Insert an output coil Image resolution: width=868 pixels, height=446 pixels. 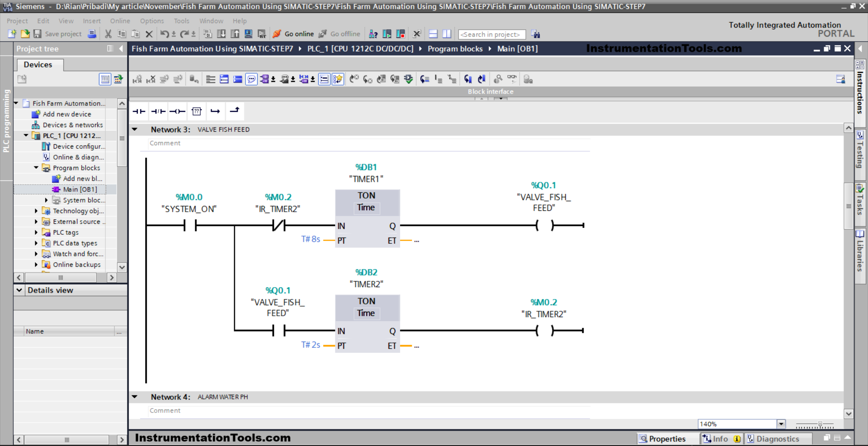click(x=177, y=111)
